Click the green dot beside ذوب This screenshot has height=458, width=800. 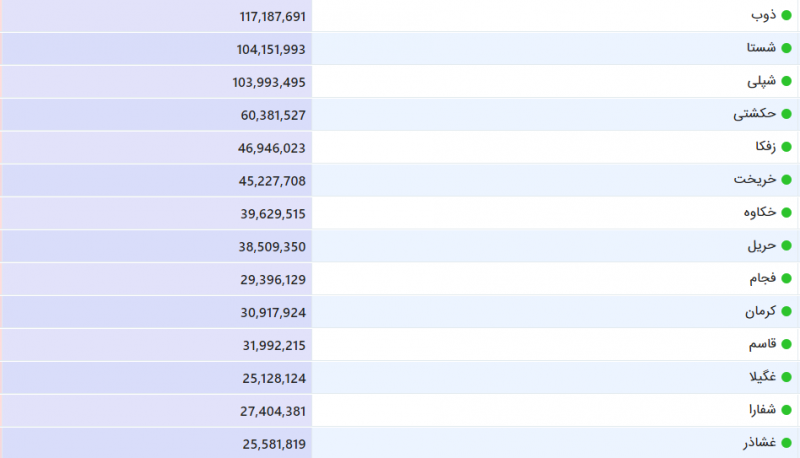(786, 16)
